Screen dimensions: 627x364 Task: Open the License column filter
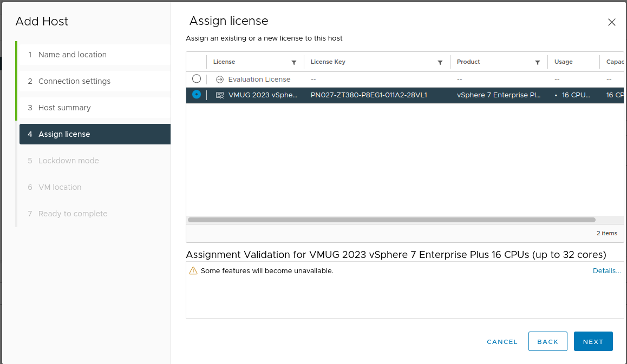pos(294,62)
